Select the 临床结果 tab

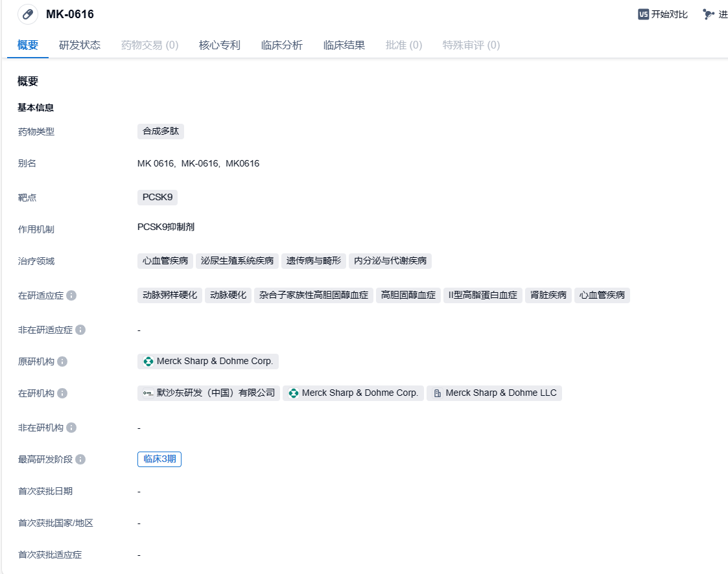coord(344,45)
